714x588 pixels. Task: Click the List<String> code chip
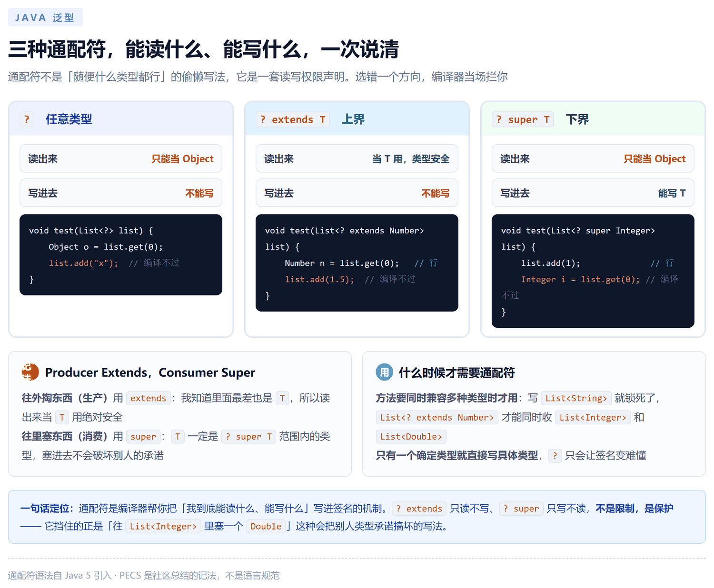click(x=576, y=398)
